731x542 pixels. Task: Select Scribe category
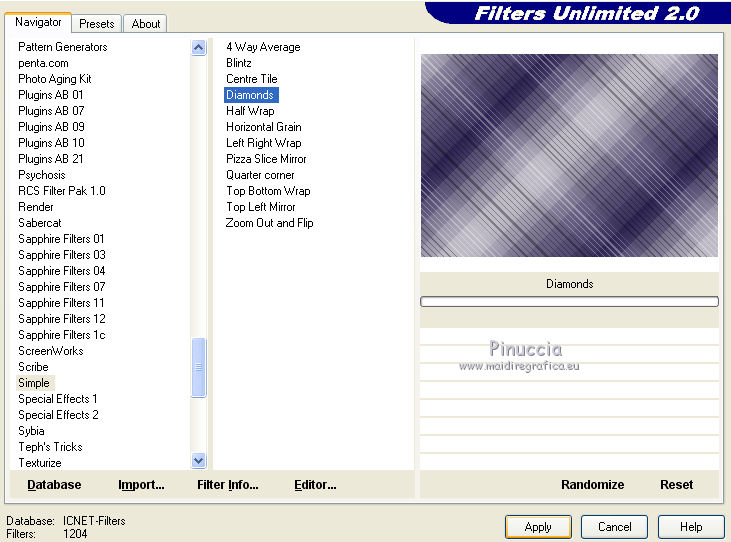coord(33,367)
